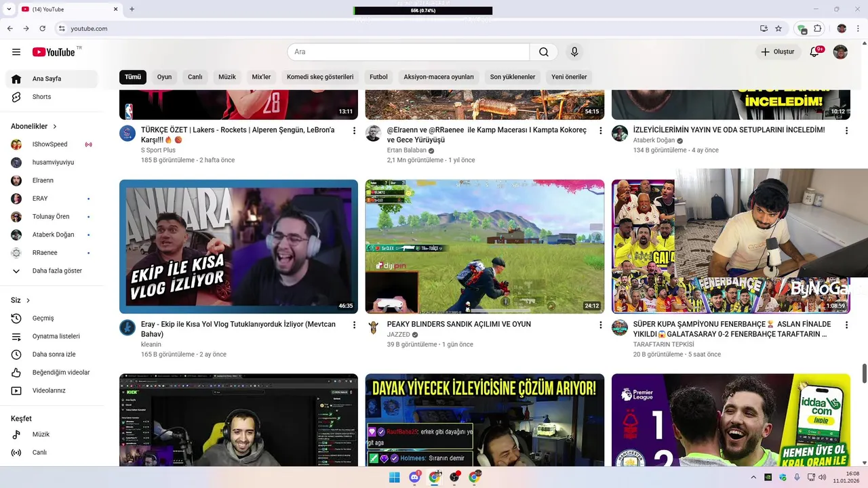
Task: Open Chrome extensions puzzle icon
Action: (818, 28)
